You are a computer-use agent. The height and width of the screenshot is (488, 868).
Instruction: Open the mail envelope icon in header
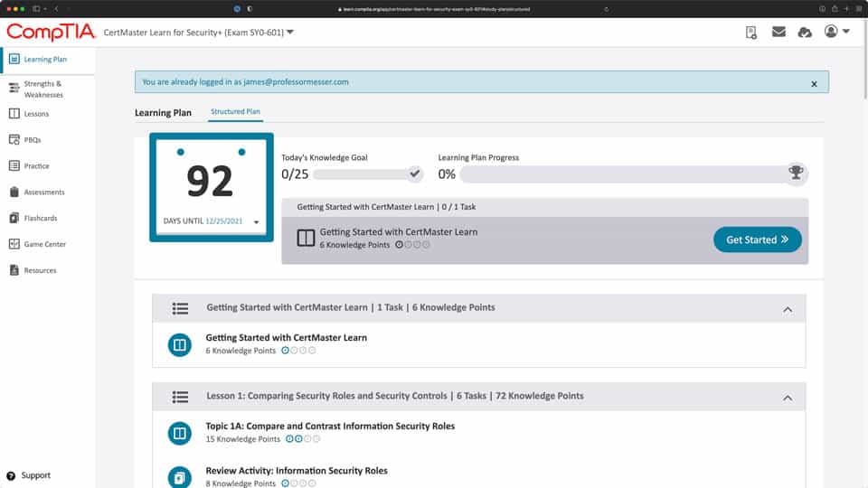click(x=778, y=33)
